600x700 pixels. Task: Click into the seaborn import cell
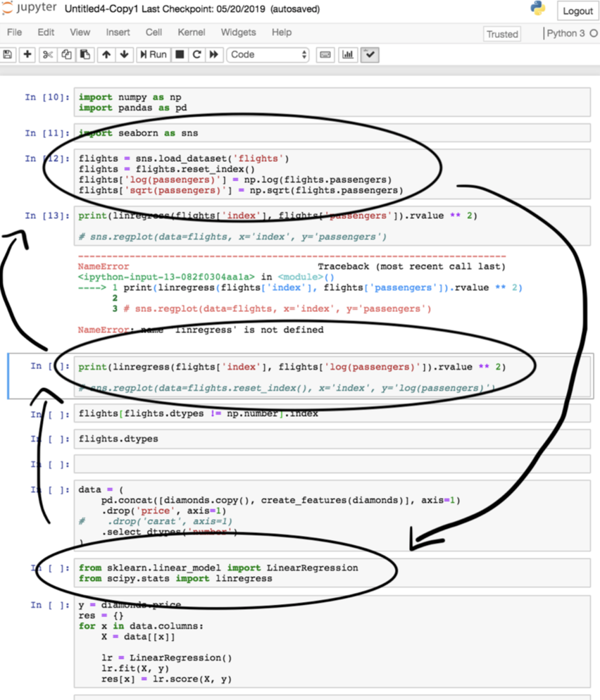click(x=332, y=133)
